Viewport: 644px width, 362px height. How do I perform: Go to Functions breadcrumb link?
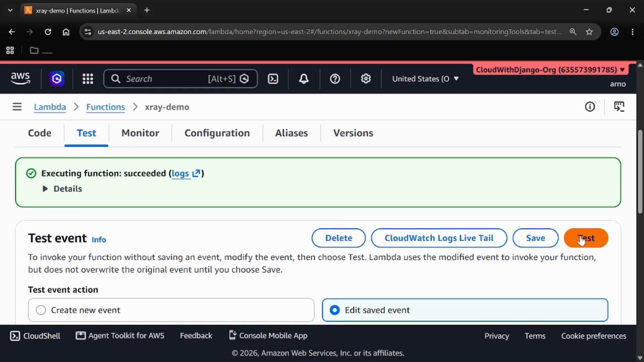click(x=106, y=107)
